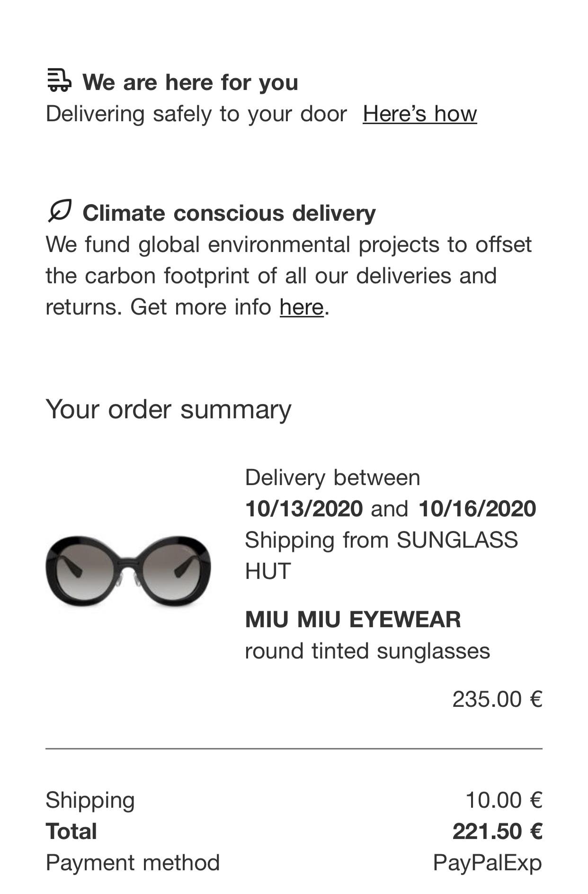Image resolution: width=588 pixels, height=894 pixels.
Task: Click the leaf climate icon
Action: tap(59, 210)
